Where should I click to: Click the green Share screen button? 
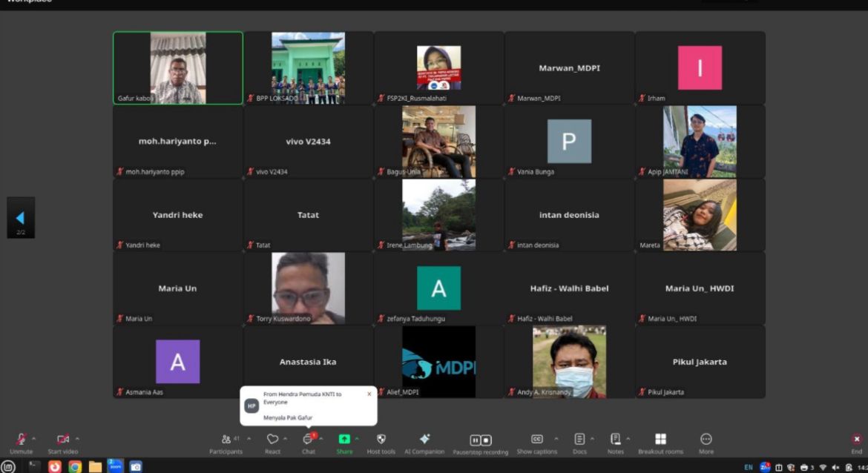pyautogui.click(x=344, y=440)
